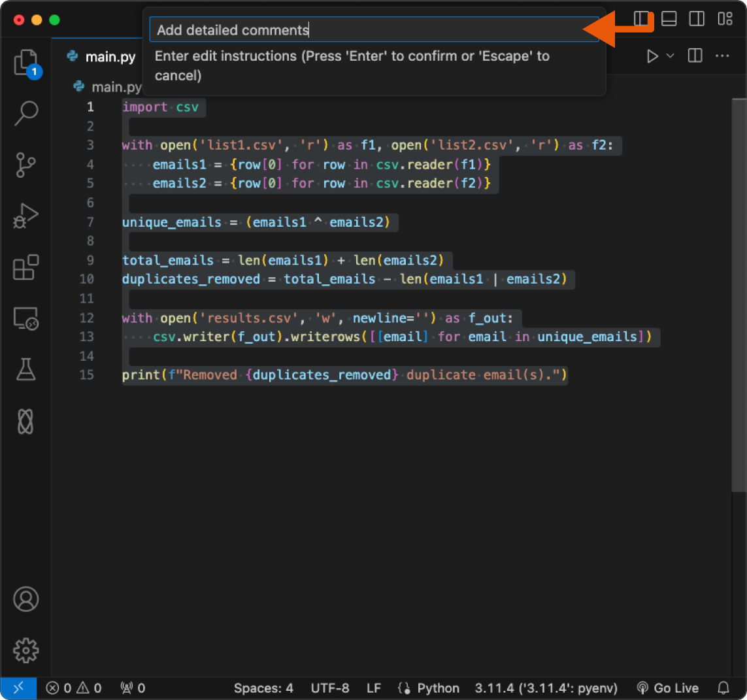
Task: Expand the run options dropdown arrow
Action: tap(670, 56)
